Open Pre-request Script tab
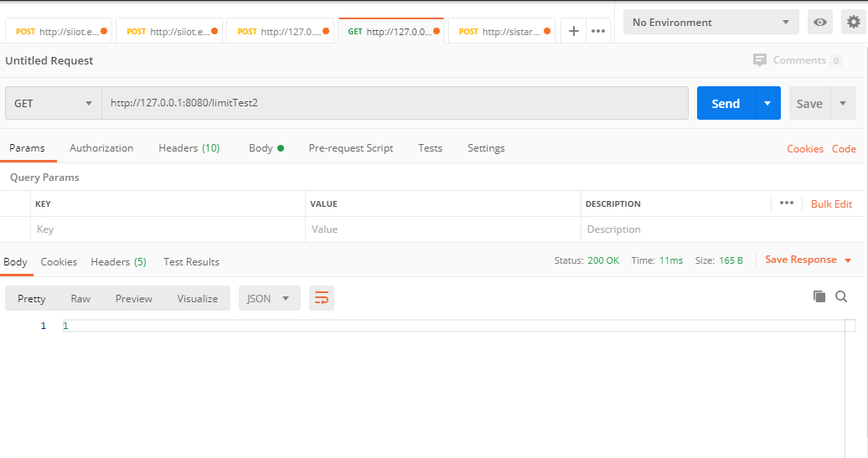 point(351,148)
